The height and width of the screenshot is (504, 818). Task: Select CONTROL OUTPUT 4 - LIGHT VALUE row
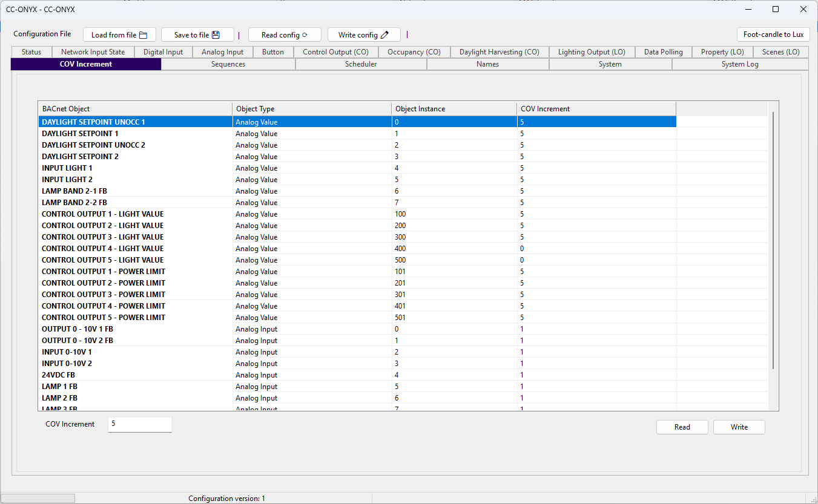click(x=357, y=249)
